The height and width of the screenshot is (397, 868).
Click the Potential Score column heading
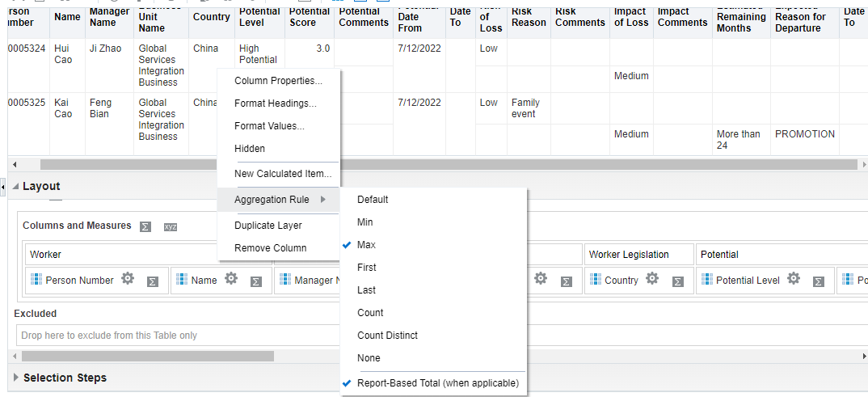pos(310,17)
